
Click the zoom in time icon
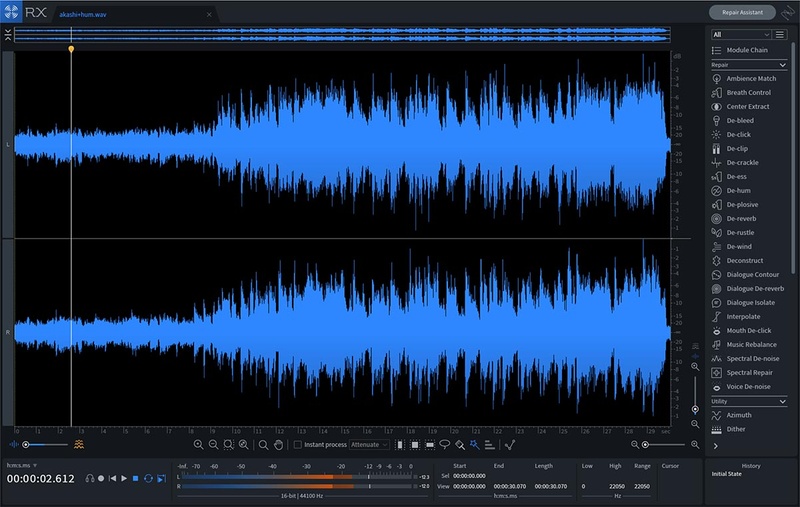198,444
